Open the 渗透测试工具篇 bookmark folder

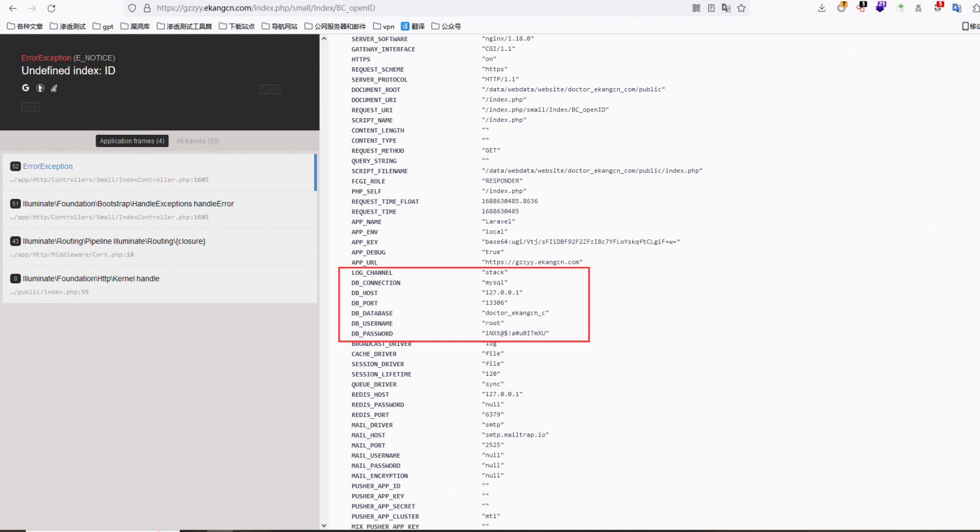tap(184, 26)
